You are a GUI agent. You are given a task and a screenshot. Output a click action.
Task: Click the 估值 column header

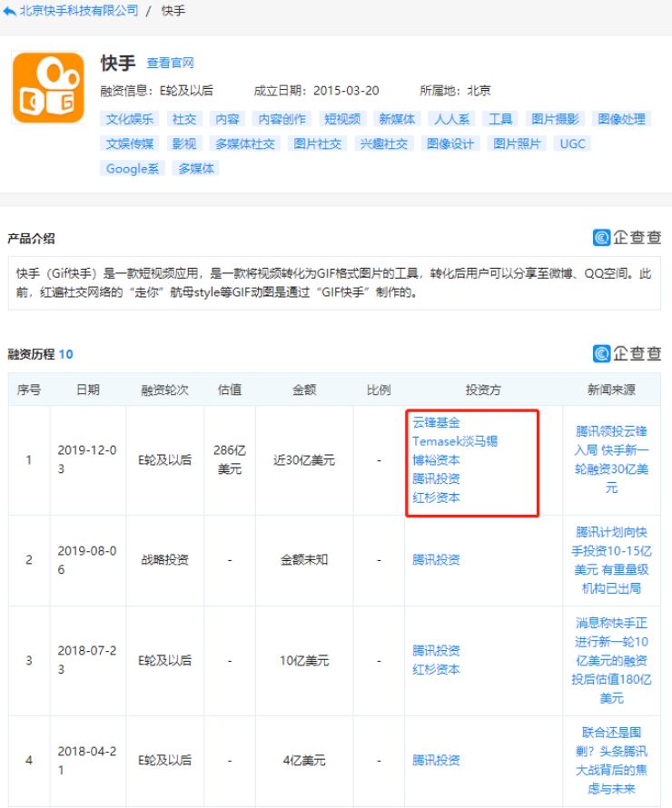[x=230, y=389]
